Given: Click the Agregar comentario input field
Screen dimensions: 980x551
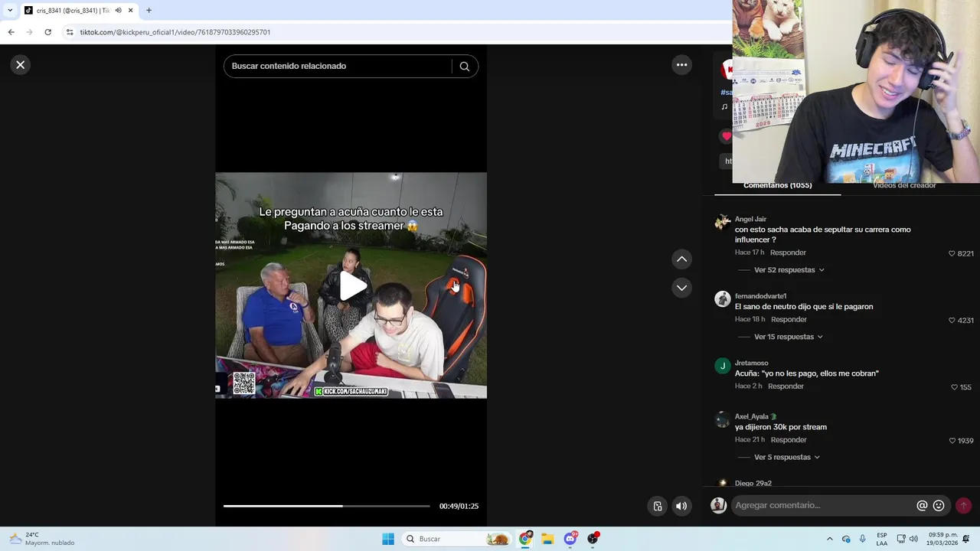Looking at the screenshot, I should click(823, 506).
